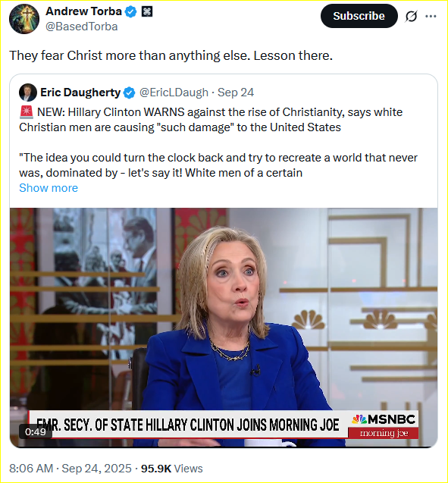Open Andrew Torba's profile avatar
The width and height of the screenshot is (448, 483).
[x=24, y=19]
